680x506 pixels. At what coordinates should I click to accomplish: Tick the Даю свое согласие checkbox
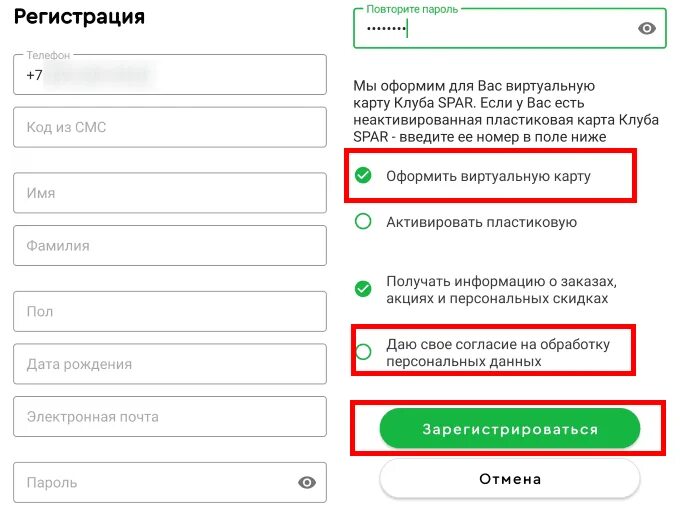tap(363, 352)
